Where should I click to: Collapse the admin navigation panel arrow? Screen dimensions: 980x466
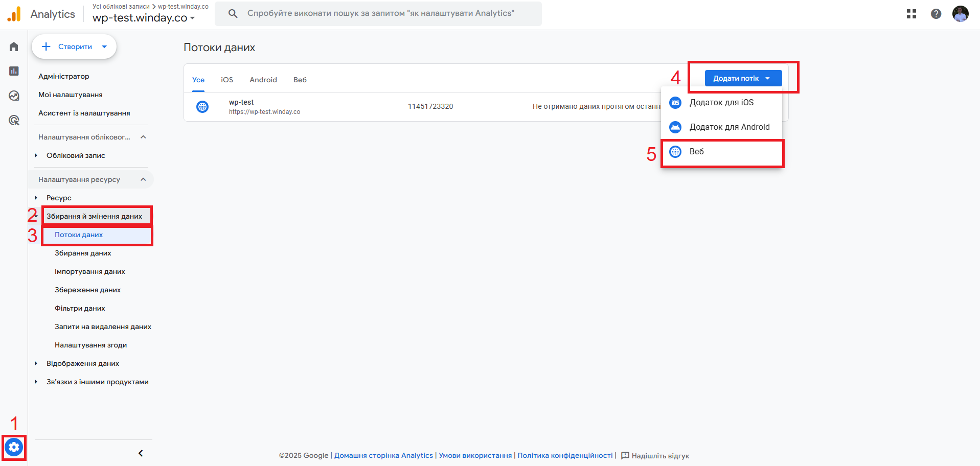[x=141, y=453]
